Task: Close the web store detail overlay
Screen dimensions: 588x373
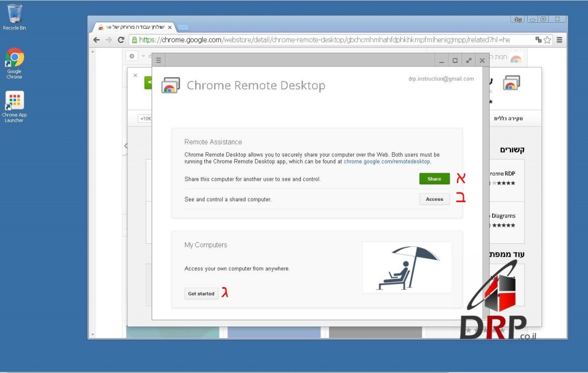Action: [x=136, y=75]
